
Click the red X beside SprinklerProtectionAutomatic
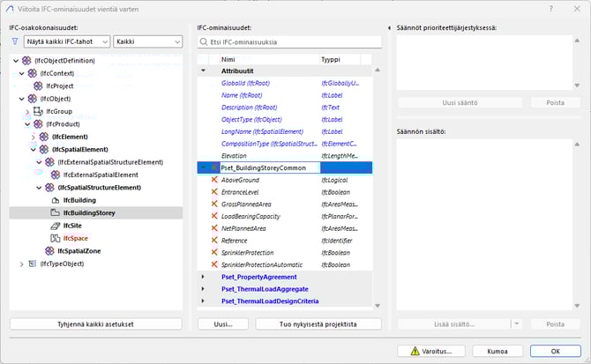[x=213, y=264]
